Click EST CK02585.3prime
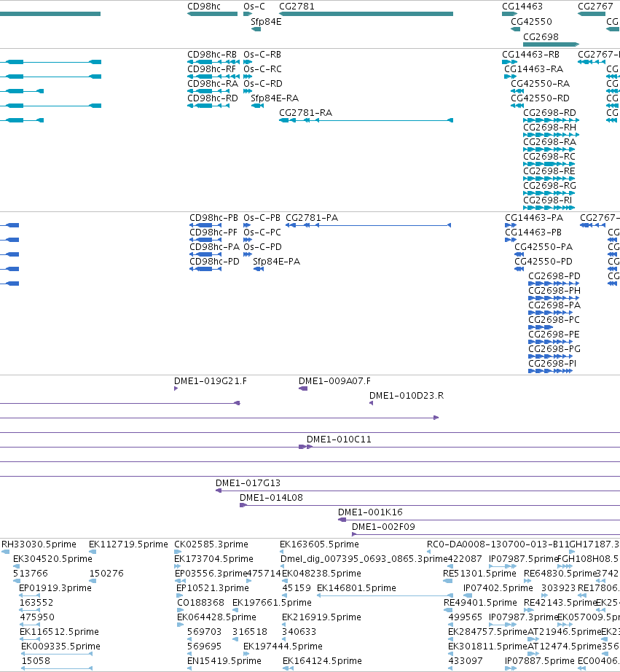Image resolution: width=620 pixels, height=672 pixels. click(x=211, y=544)
